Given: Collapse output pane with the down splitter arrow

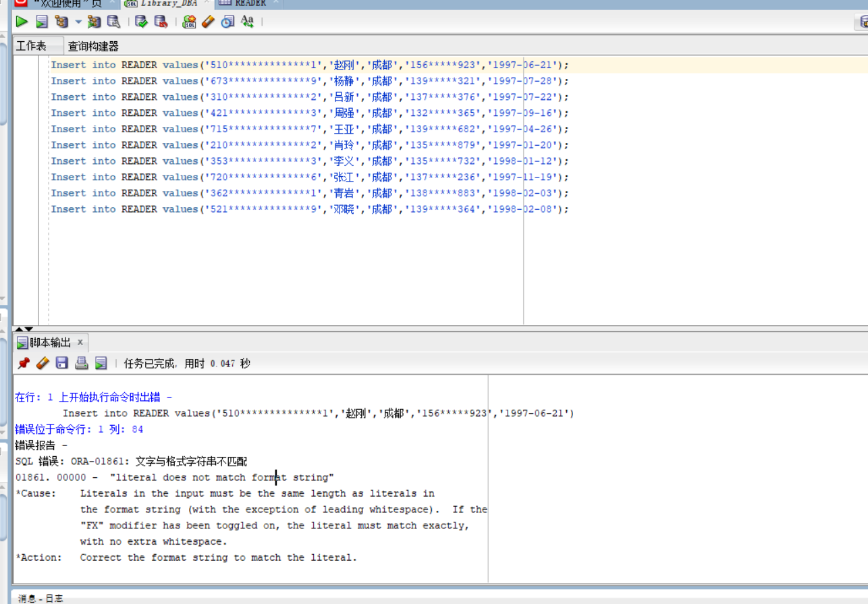Looking at the screenshot, I should pos(28,329).
